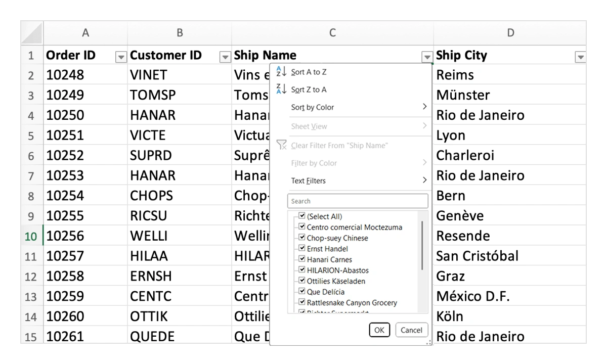607x364 pixels.
Task: Uncheck Ernst Handel in the filter list
Action: [x=302, y=248]
